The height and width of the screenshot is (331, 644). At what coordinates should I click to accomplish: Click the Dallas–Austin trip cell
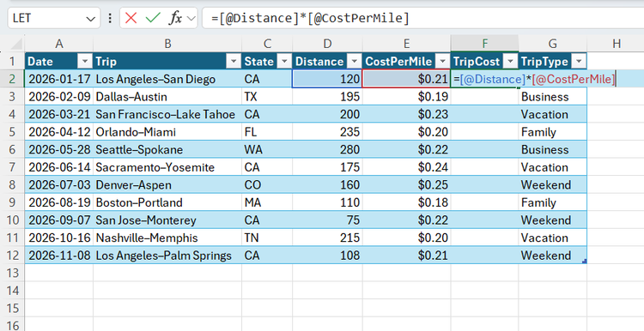pos(167,97)
